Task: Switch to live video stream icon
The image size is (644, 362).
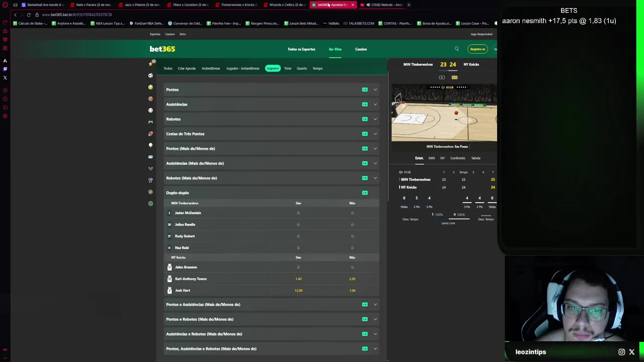Action: point(442,77)
